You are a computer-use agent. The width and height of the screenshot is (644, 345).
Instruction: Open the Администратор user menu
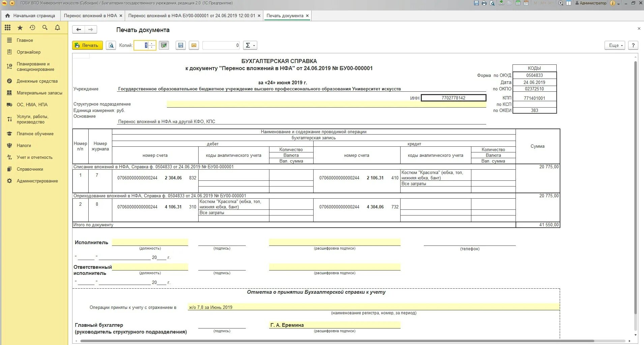[590, 3]
